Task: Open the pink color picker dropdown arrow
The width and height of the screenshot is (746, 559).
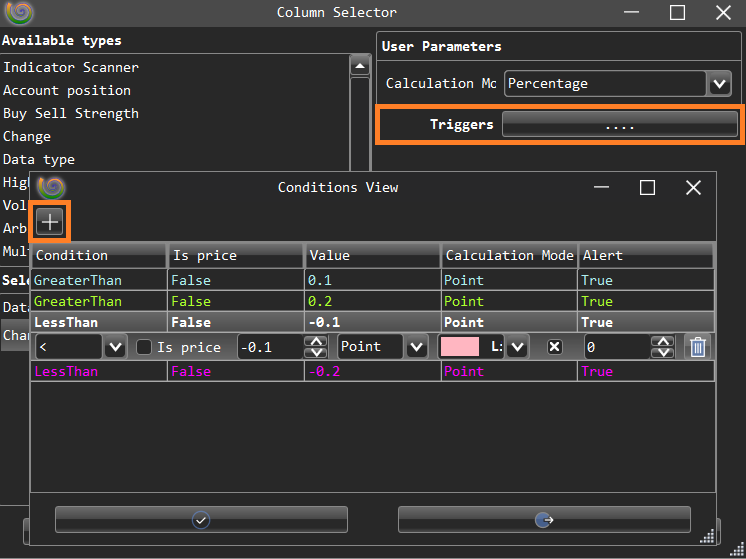Action: [x=517, y=347]
